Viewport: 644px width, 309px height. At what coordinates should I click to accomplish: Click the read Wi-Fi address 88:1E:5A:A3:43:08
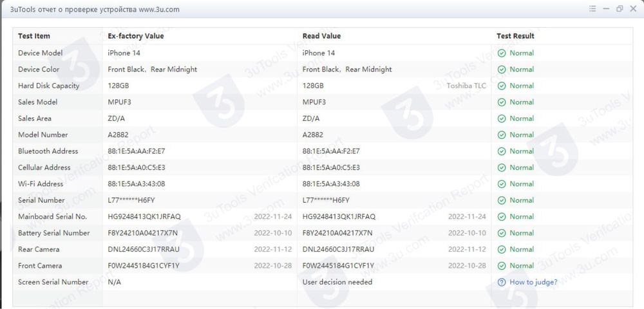pyautogui.click(x=331, y=184)
